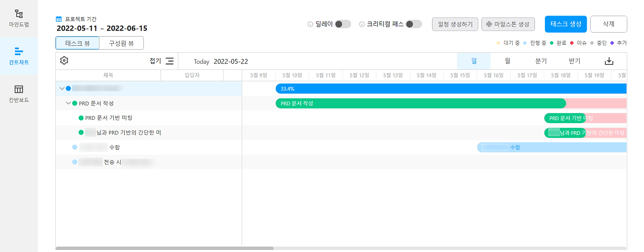Click the 이슈 legend dot

572,43
